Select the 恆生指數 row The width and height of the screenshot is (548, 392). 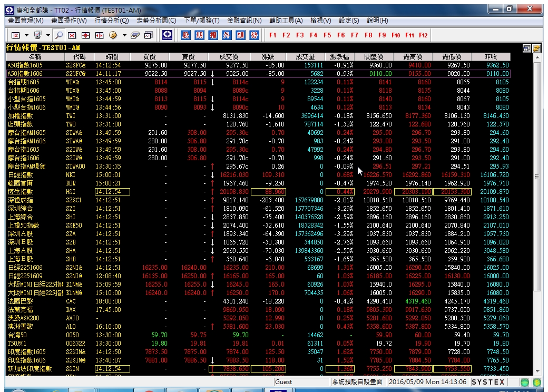pyautogui.click(x=258, y=191)
